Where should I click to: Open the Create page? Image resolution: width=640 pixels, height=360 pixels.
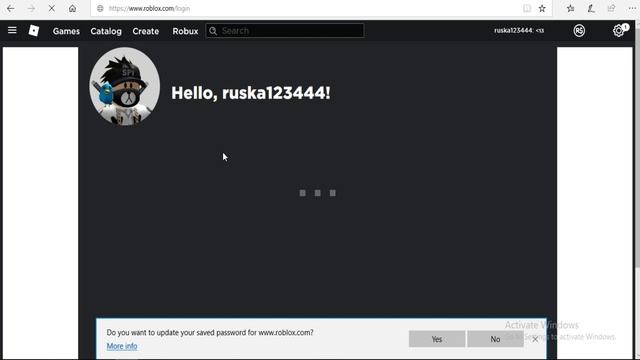click(146, 31)
